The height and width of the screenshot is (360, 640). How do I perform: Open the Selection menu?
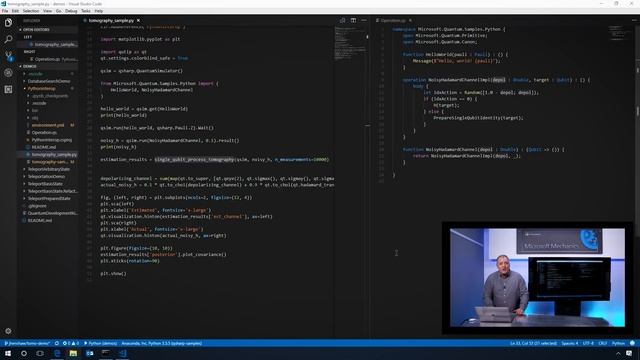[31, 11]
